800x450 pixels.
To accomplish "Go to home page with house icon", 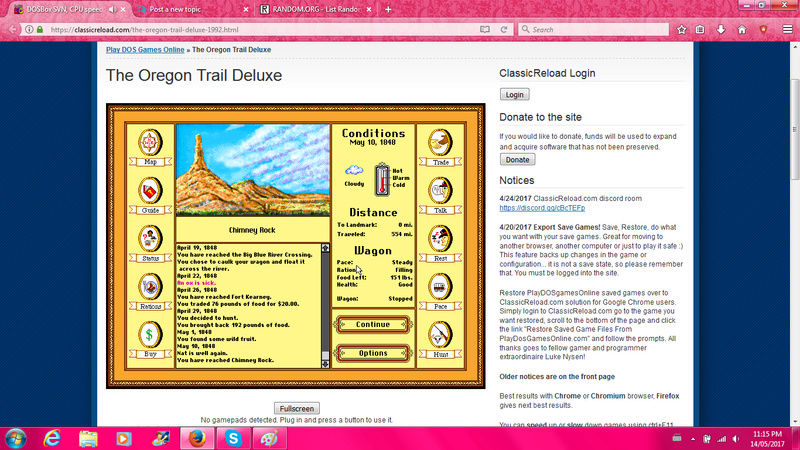I will click(x=742, y=30).
